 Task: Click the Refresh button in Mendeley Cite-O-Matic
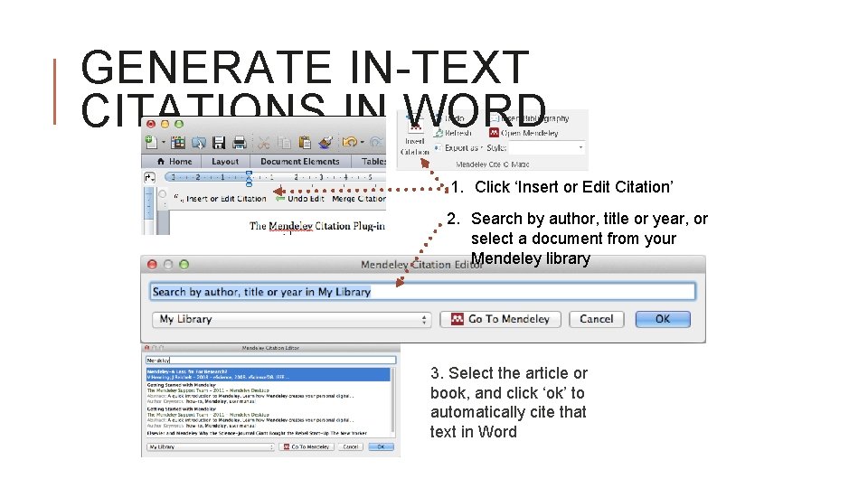[x=453, y=133]
